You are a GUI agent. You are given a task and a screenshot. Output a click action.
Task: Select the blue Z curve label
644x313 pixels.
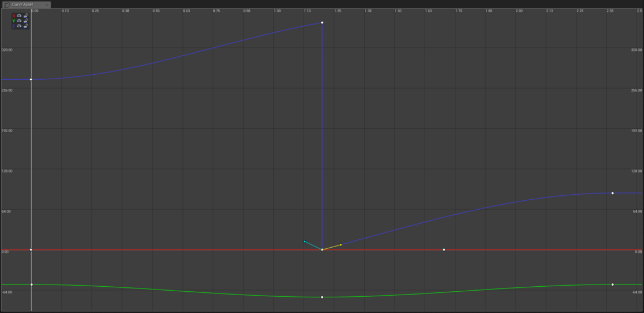point(14,26)
